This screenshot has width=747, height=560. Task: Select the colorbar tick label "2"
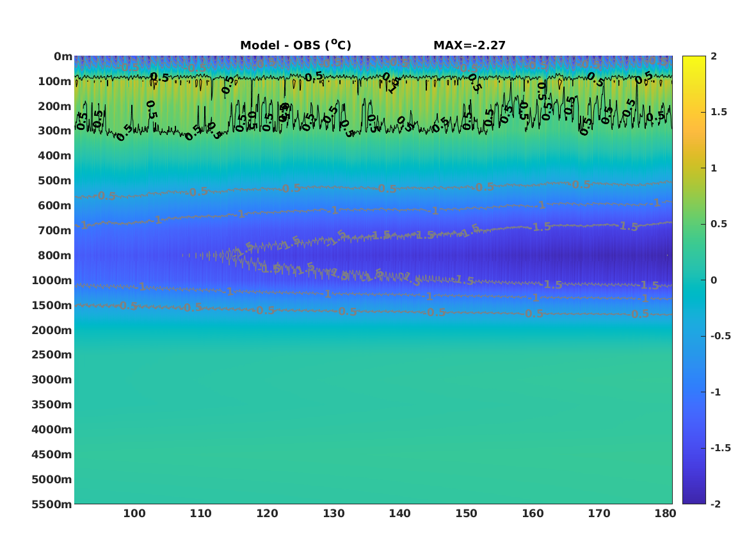(x=714, y=56)
